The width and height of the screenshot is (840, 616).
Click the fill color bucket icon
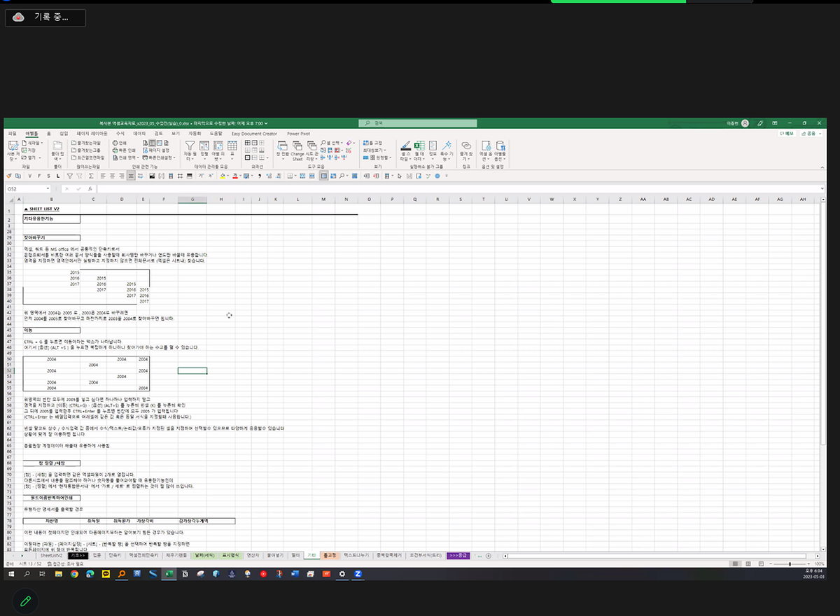tap(223, 176)
